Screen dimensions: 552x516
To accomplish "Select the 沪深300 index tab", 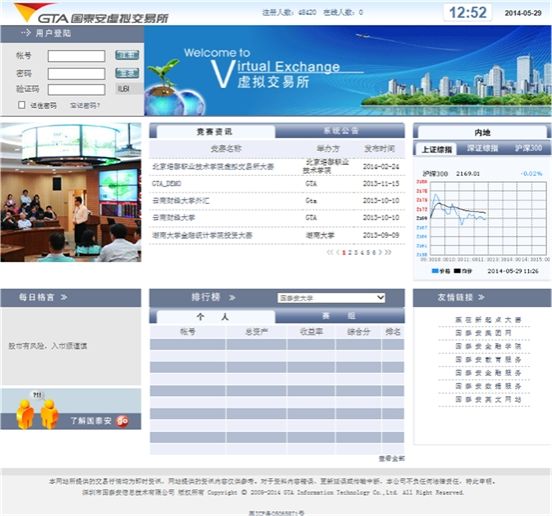I will coord(528,148).
